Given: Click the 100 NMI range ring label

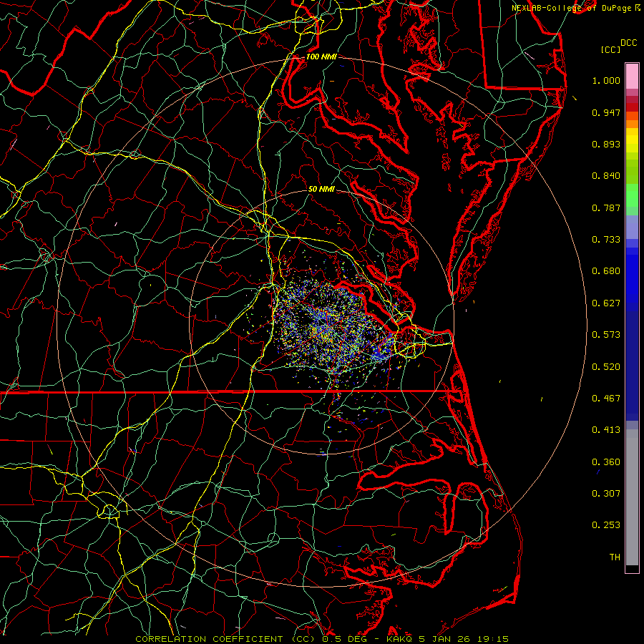Looking at the screenshot, I should pos(321,57).
